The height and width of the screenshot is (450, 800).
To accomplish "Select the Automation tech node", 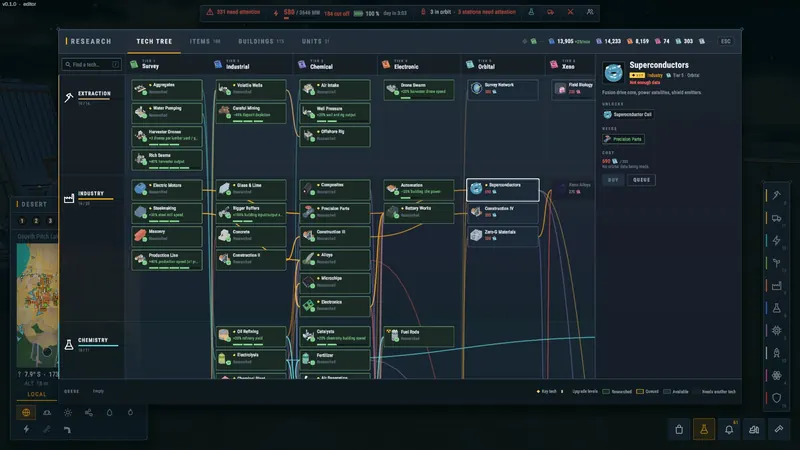I will click(419, 189).
